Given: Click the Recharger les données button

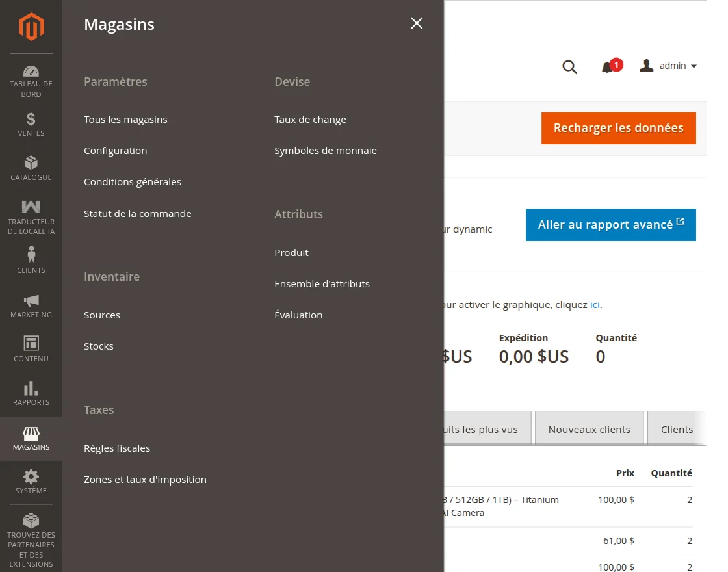Looking at the screenshot, I should click(618, 128).
